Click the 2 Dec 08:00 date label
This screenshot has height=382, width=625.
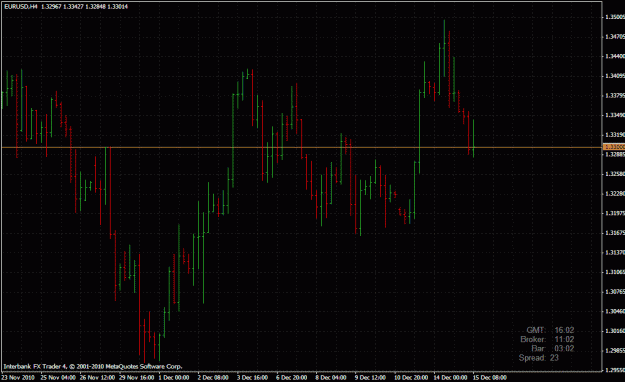pyautogui.click(x=213, y=377)
